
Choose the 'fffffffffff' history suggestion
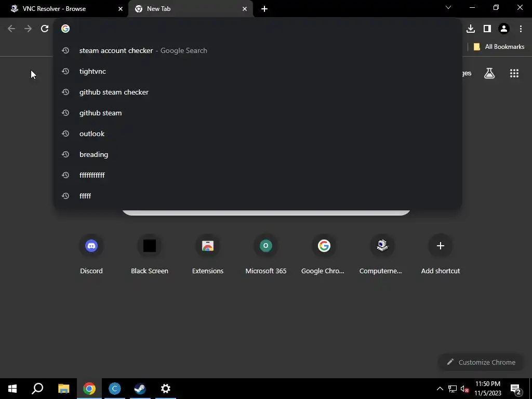point(258,175)
